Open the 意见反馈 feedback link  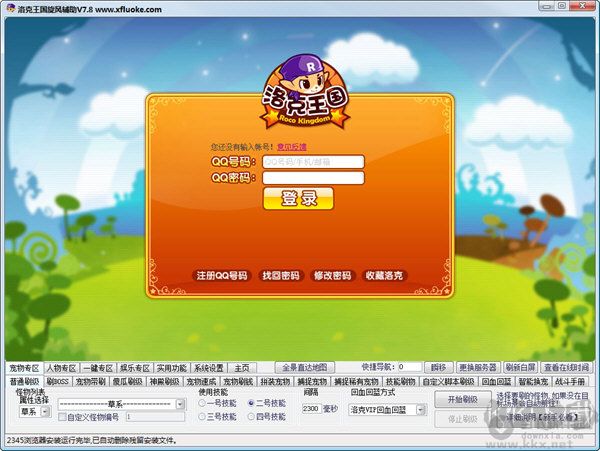tap(292, 147)
